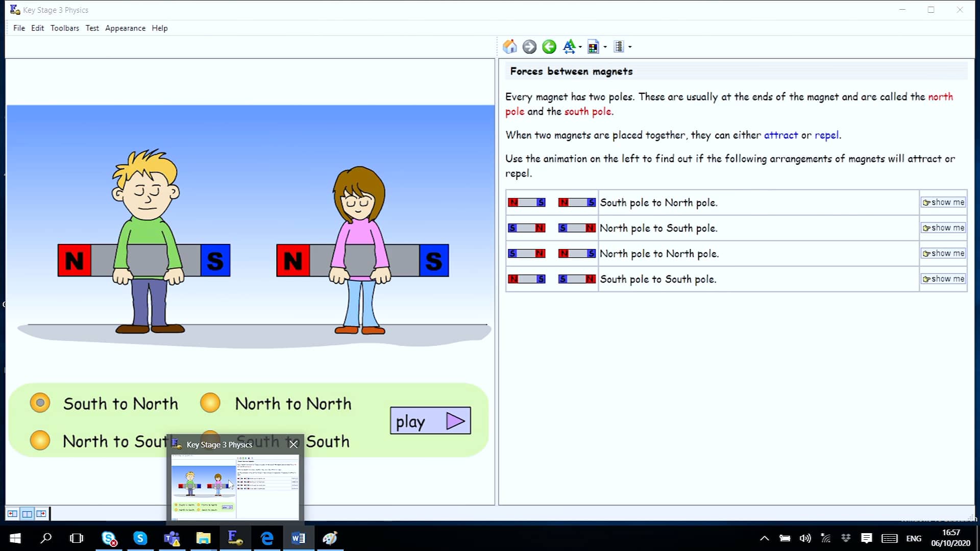Open Microsoft Word from the taskbar
Image resolution: width=980 pixels, height=551 pixels.
coord(298,538)
